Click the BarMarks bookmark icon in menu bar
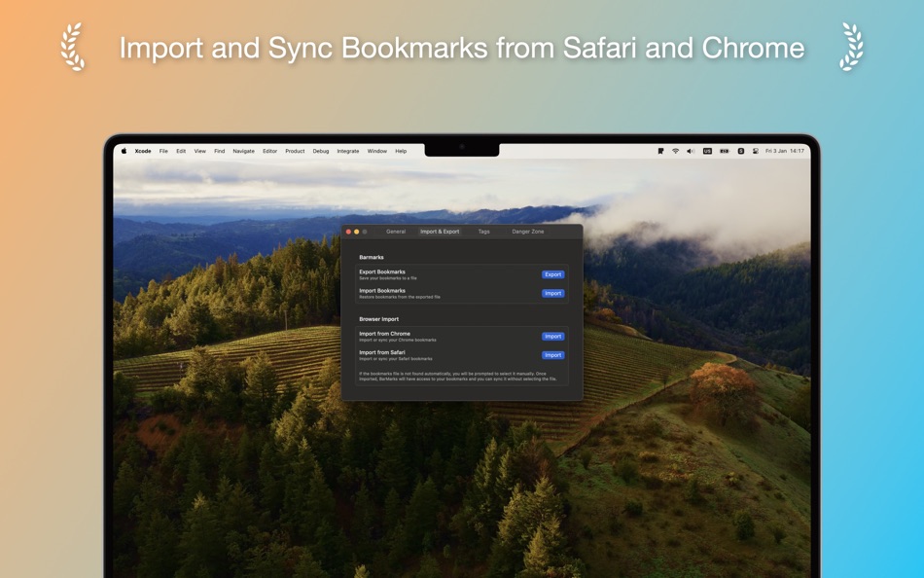This screenshot has height=578, width=924. click(660, 151)
